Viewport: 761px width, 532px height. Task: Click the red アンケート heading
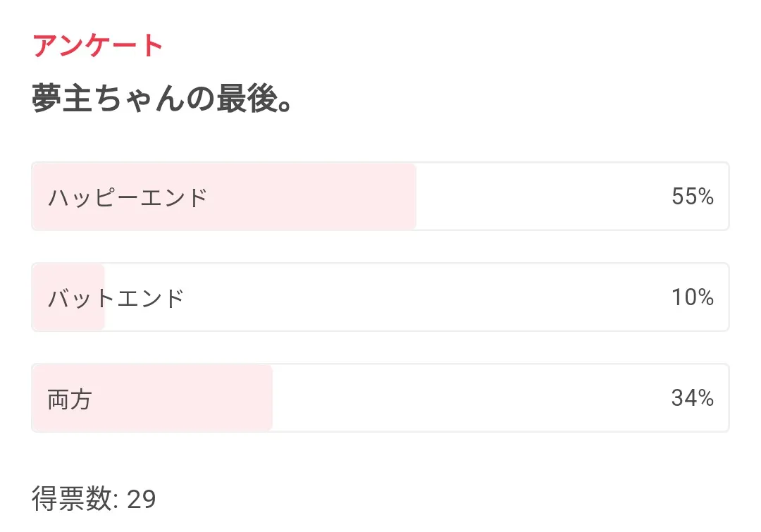click(x=98, y=46)
